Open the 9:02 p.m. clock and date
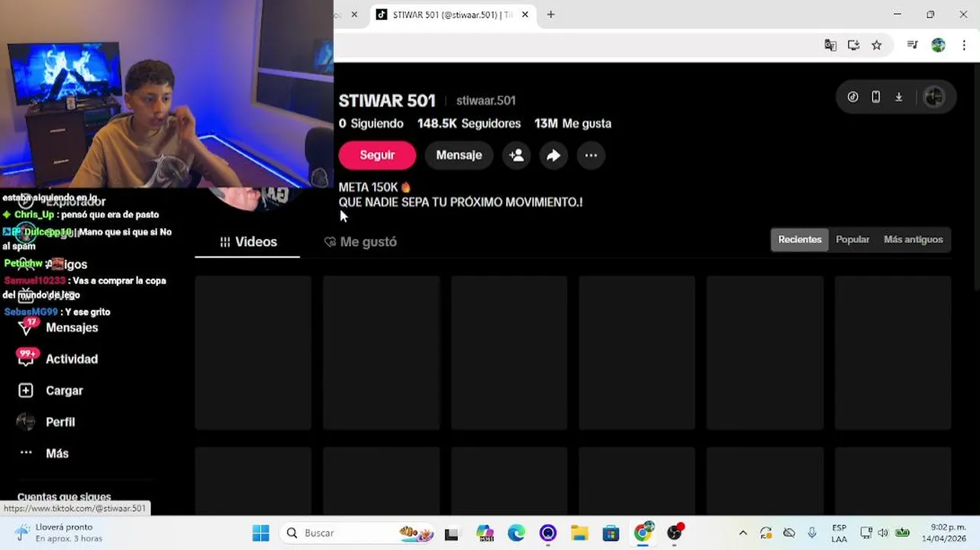Image resolution: width=980 pixels, height=550 pixels. (x=943, y=533)
